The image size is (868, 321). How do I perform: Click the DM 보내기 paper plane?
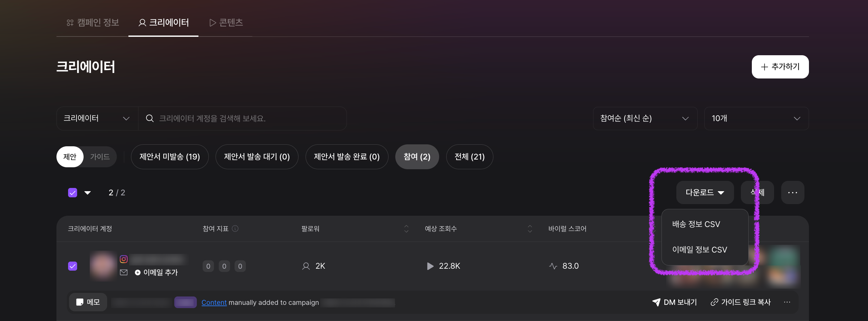(656, 302)
